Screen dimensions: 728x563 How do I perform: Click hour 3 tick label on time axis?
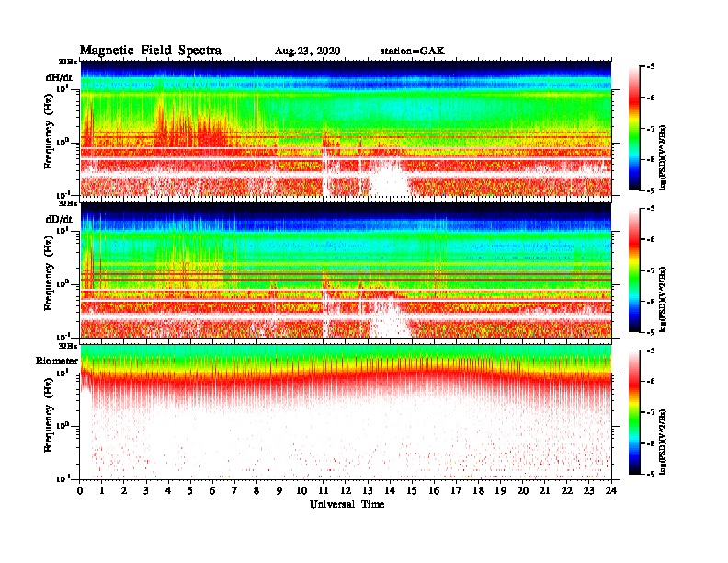click(x=146, y=490)
